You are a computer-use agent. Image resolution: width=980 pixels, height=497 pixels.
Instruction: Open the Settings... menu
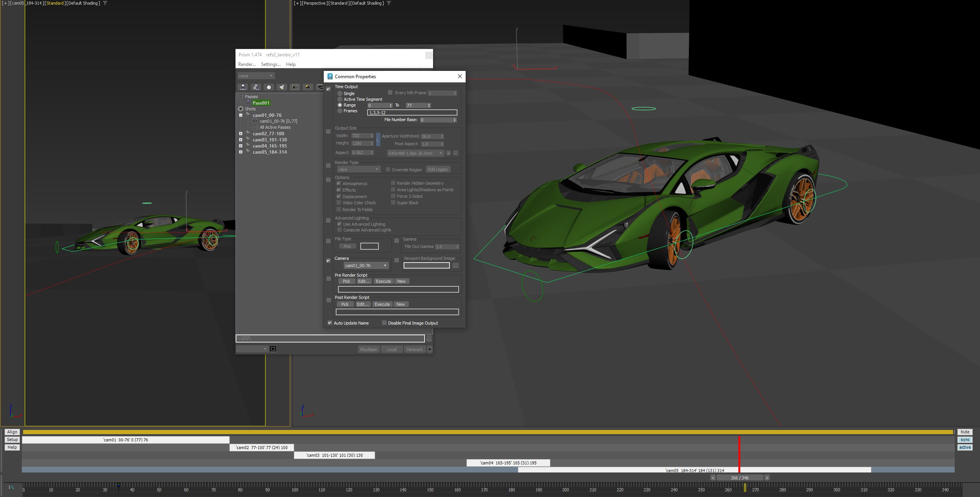pyautogui.click(x=271, y=64)
